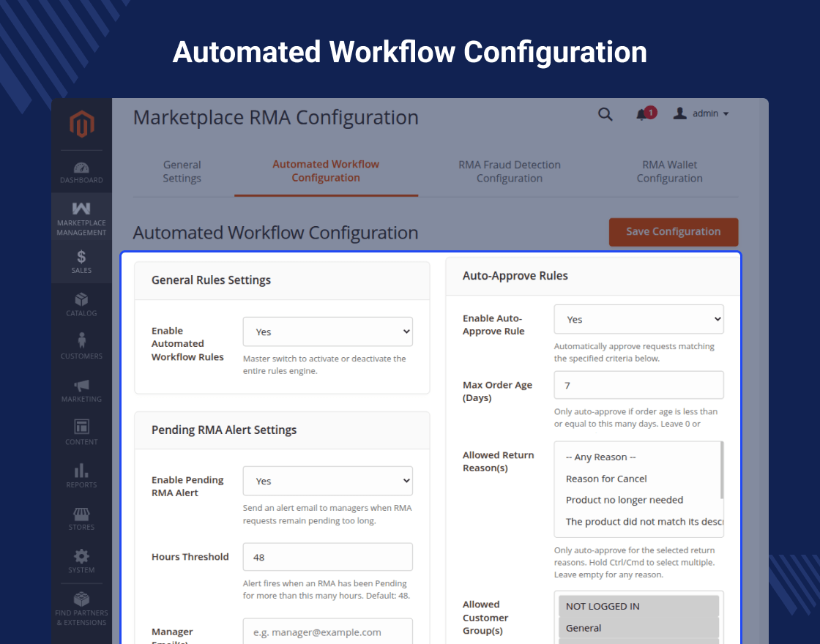Open Enable Auto-Approve Rule dropdown
The height and width of the screenshot is (644, 820).
click(x=638, y=319)
